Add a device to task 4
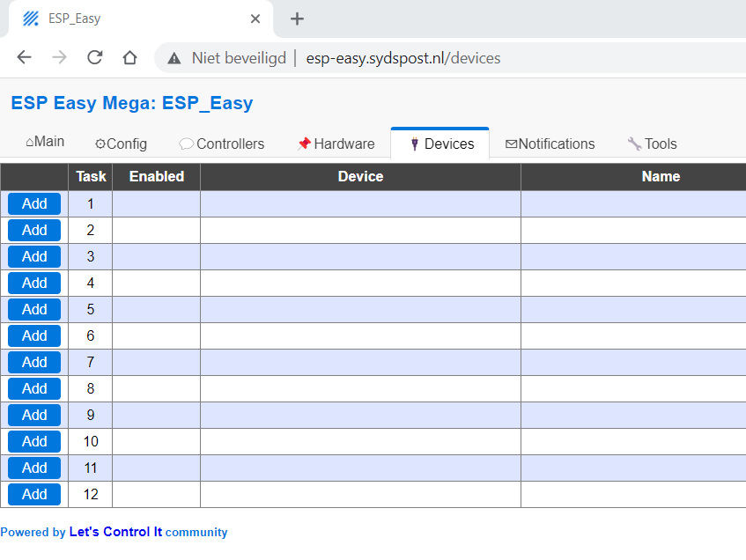This screenshot has width=746, height=560. pyautogui.click(x=34, y=284)
